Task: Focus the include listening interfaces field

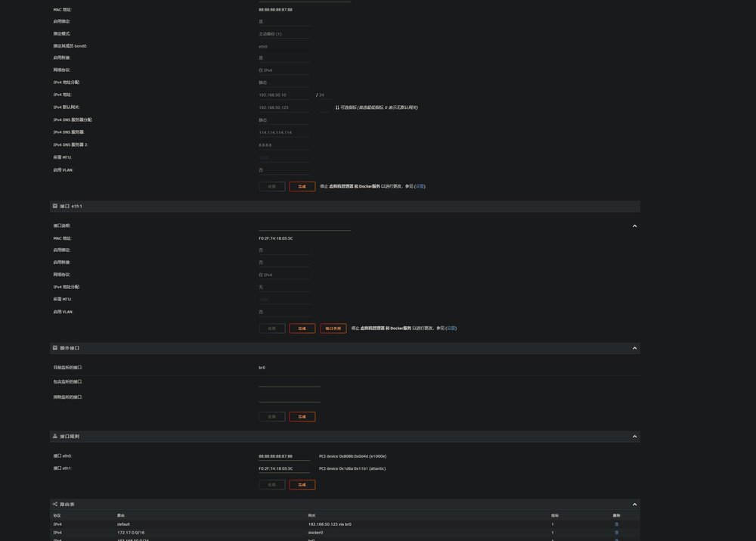Action: pyautogui.click(x=290, y=382)
